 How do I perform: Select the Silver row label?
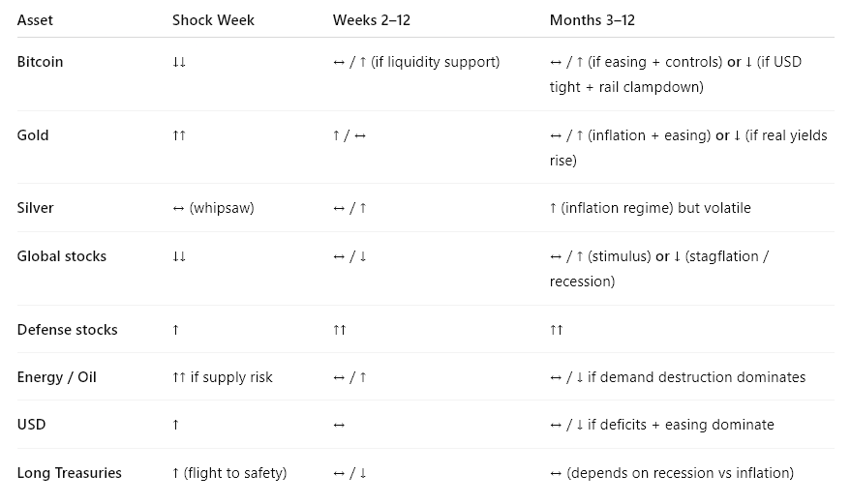pos(35,208)
